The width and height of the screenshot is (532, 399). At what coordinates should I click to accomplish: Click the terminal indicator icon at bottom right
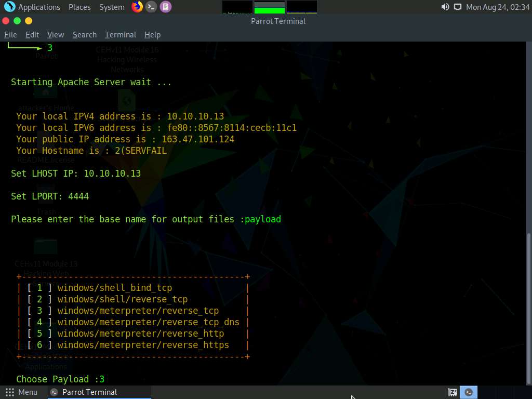[469, 392]
